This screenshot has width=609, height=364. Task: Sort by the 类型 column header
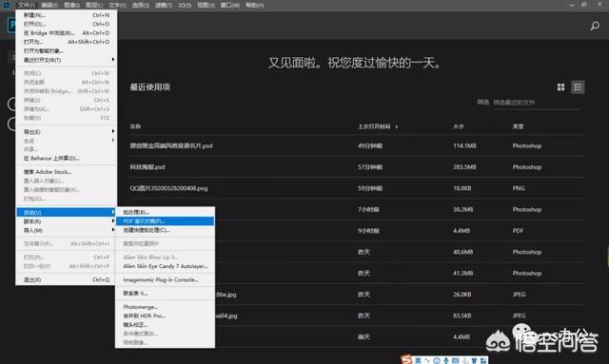[518, 126]
